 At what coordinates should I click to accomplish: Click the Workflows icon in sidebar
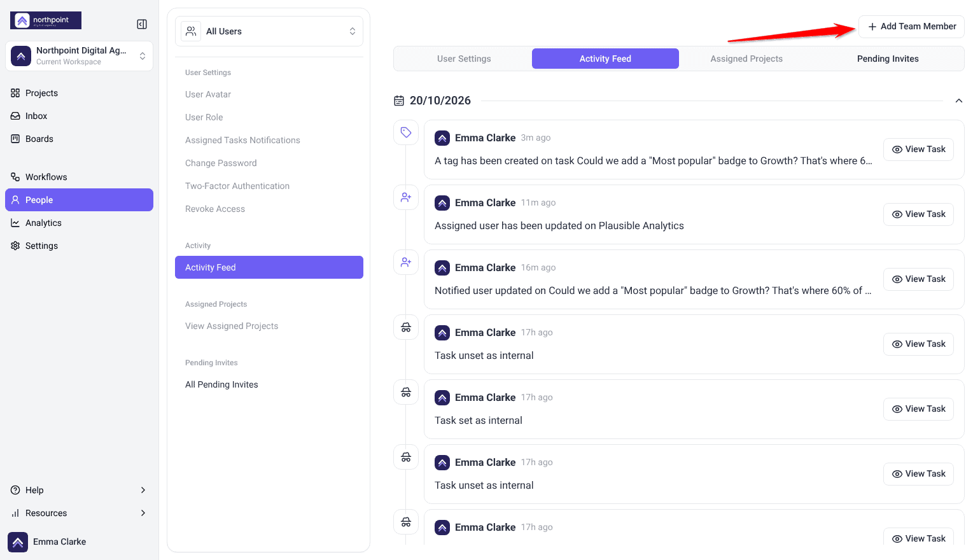coord(15,177)
